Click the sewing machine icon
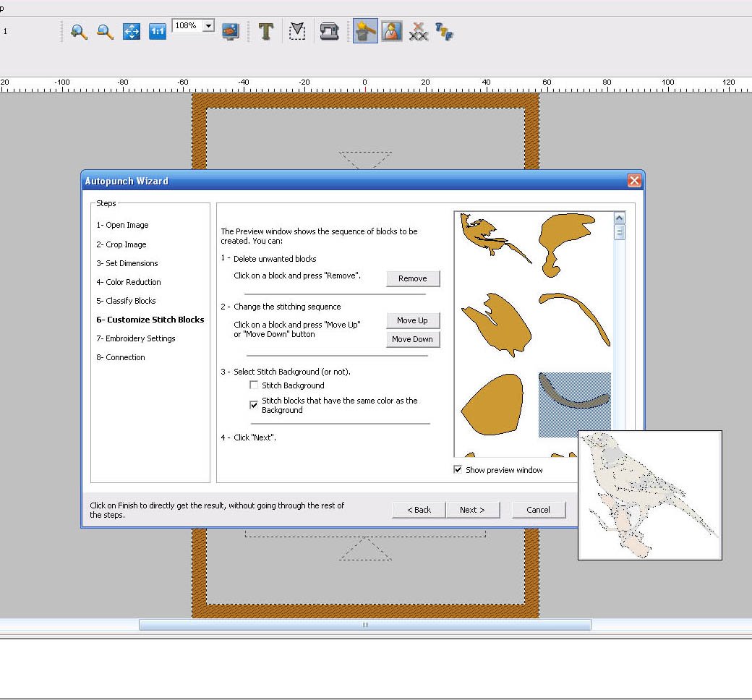The width and height of the screenshot is (752, 700). point(329,32)
